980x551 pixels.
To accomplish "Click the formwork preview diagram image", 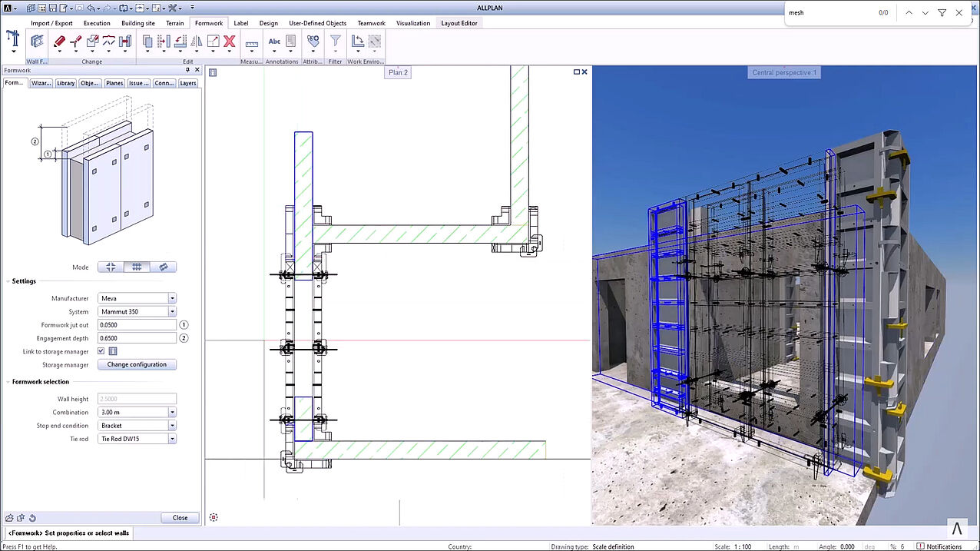I will point(94,171).
